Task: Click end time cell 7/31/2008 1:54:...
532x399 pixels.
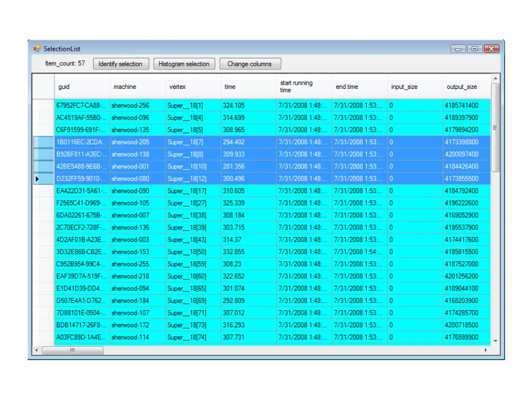Action: (360, 252)
